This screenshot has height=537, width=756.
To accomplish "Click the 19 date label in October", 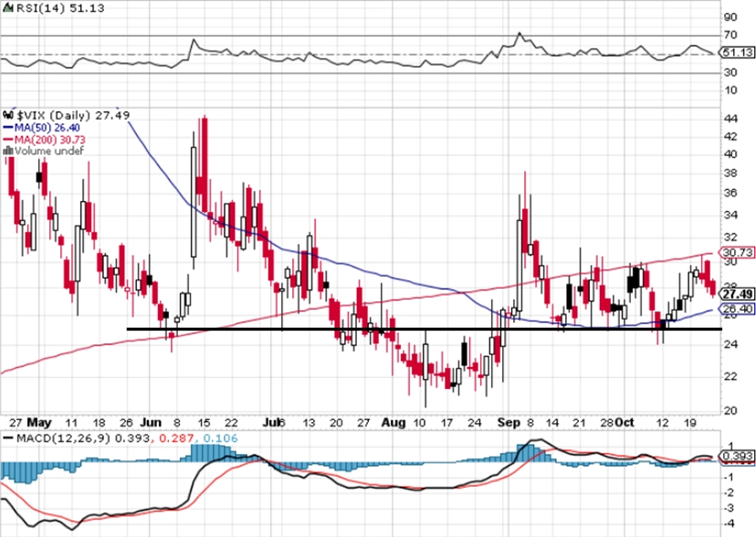I will click(x=690, y=423).
